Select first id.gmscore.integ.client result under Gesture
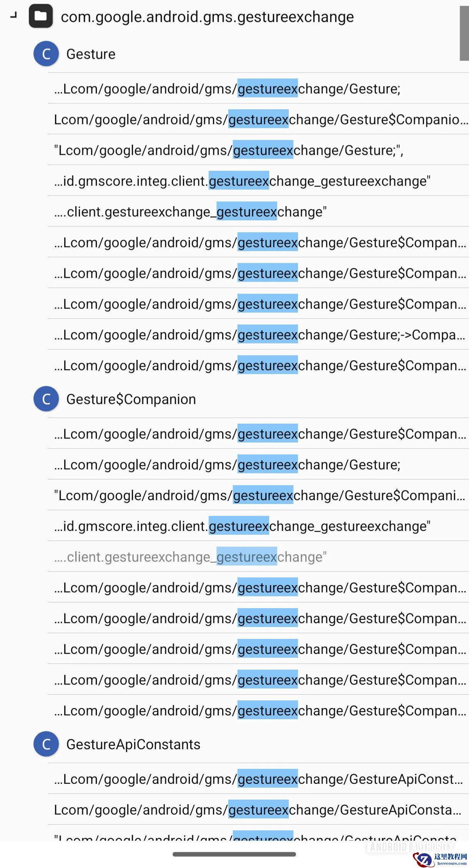469x868 pixels. [x=242, y=181]
